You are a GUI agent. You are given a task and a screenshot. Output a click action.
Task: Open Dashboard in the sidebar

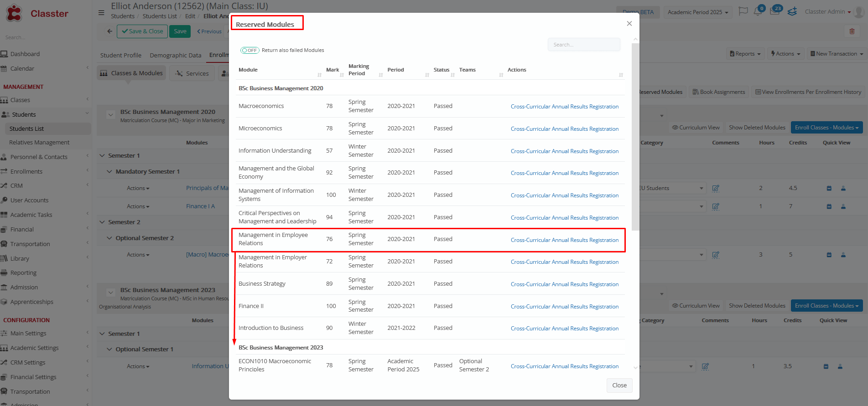(25, 54)
